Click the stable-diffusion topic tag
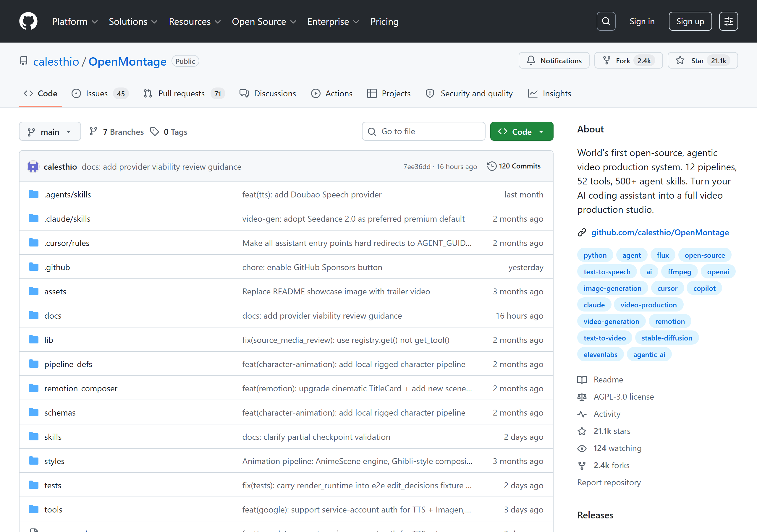Screen dimensions: 757x532 coord(667,338)
